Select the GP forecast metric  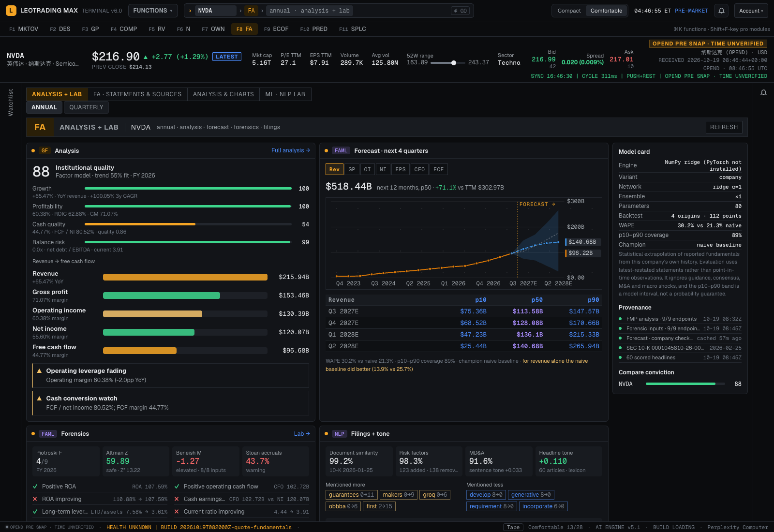(352, 169)
